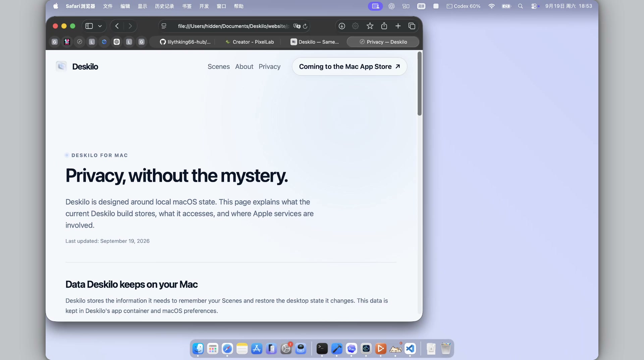
Task: Open Launchpad from the Dock
Action: pyautogui.click(x=213, y=349)
